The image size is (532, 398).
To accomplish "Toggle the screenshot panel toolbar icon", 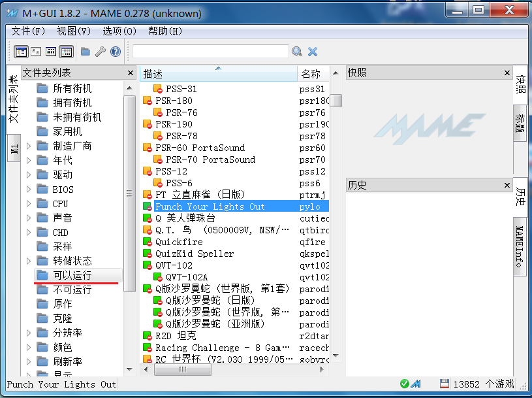I will (36, 52).
